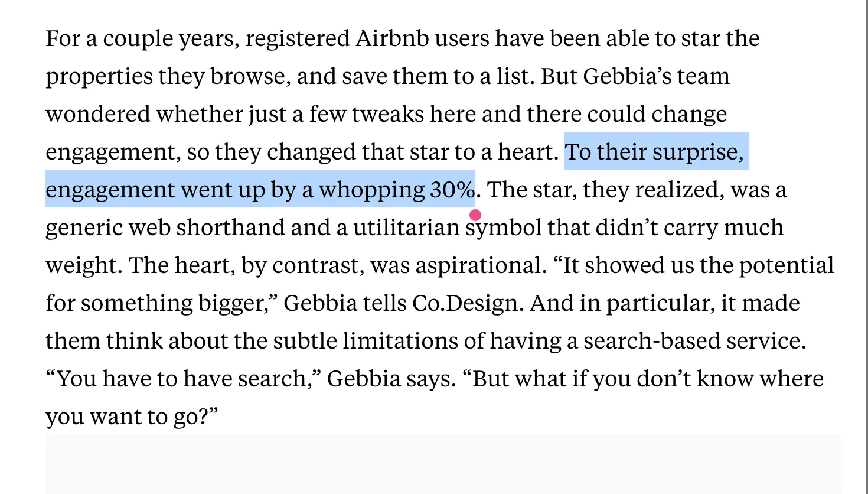Click the word 'utilitarian'
The height and width of the screenshot is (494, 868).
(x=406, y=227)
